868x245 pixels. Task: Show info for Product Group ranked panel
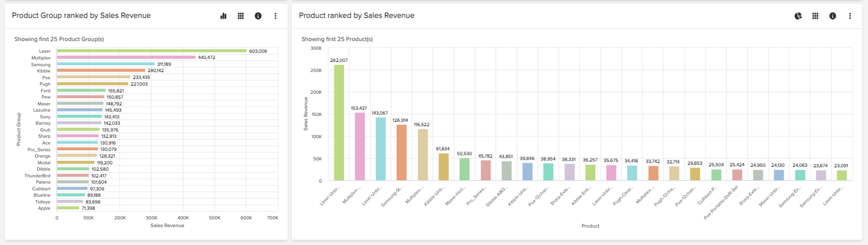(x=258, y=16)
